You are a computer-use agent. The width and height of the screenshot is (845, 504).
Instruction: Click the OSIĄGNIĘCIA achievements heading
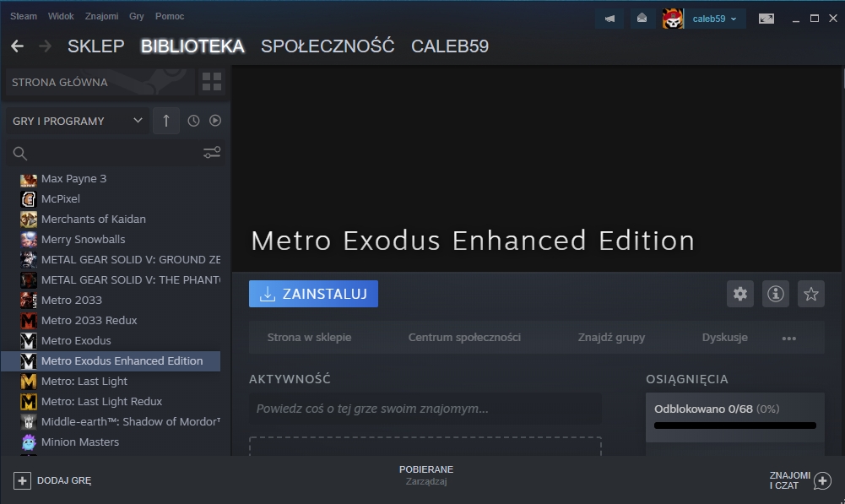coord(687,379)
